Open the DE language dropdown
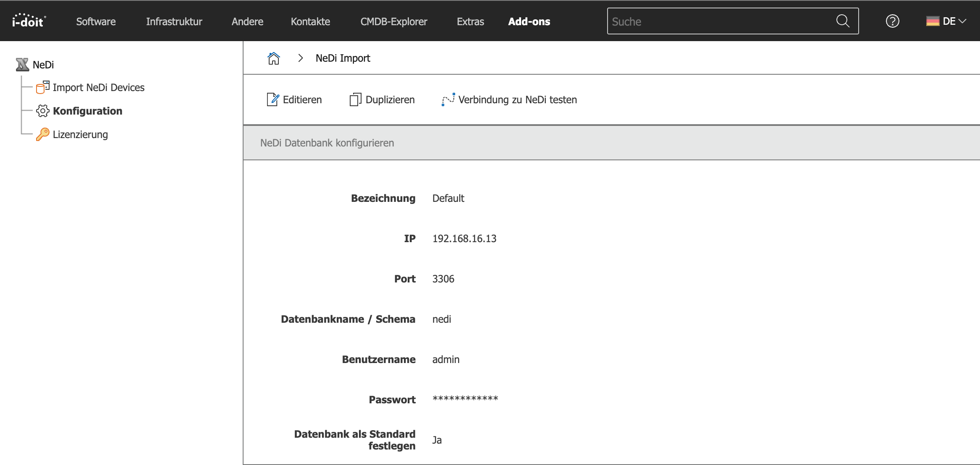Screen dimensions: 980x465 point(946,21)
